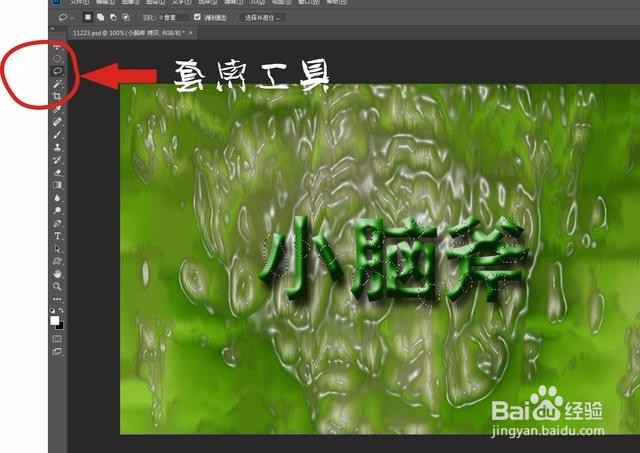Select the Clone Stamp tool

(58, 147)
